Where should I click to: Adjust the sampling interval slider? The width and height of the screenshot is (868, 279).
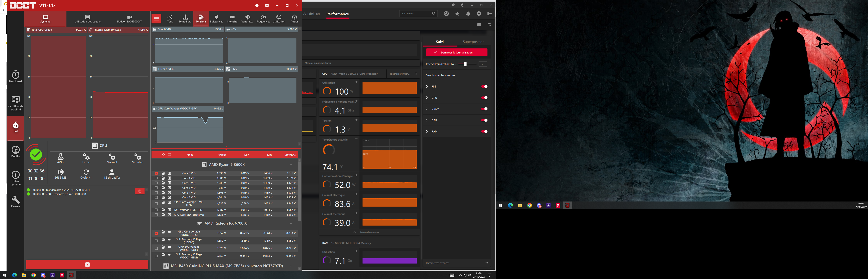(x=465, y=64)
